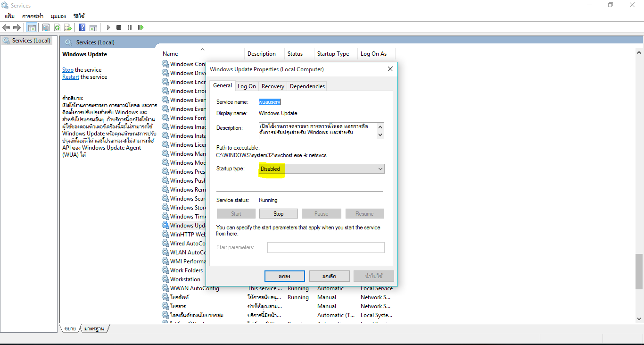Confirm with the ตกลง button

pos(284,276)
